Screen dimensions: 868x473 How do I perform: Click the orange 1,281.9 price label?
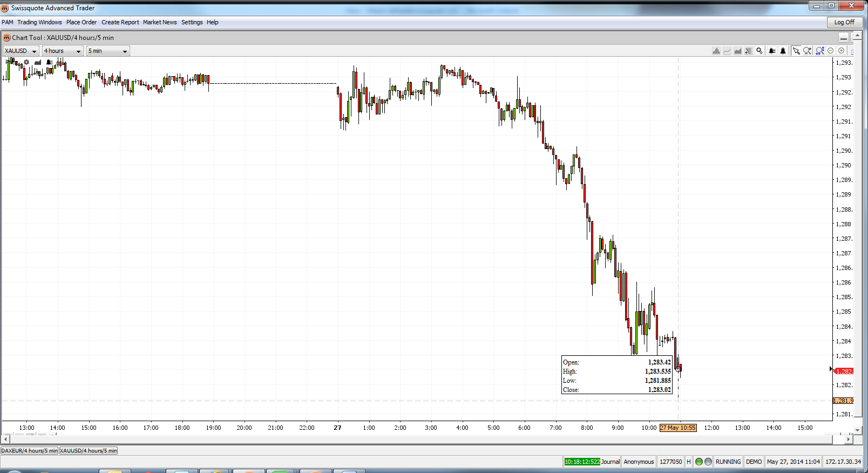(x=843, y=401)
